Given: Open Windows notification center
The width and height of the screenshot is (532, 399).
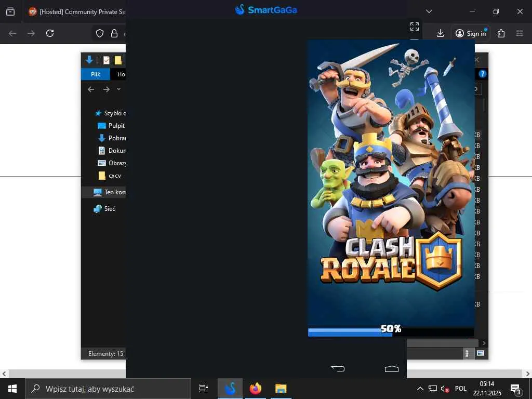Looking at the screenshot, I should click(x=516, y=390).
